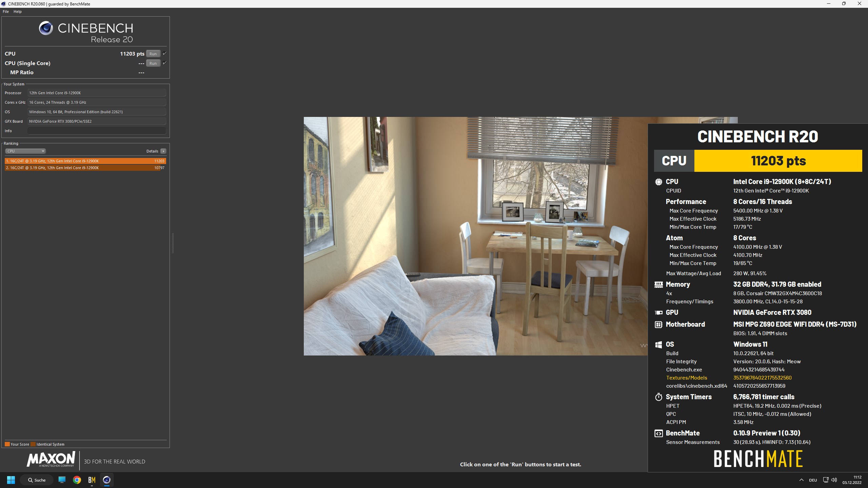
Task: Click the BenchMate OS Windows icon
Action: [658, 345]
